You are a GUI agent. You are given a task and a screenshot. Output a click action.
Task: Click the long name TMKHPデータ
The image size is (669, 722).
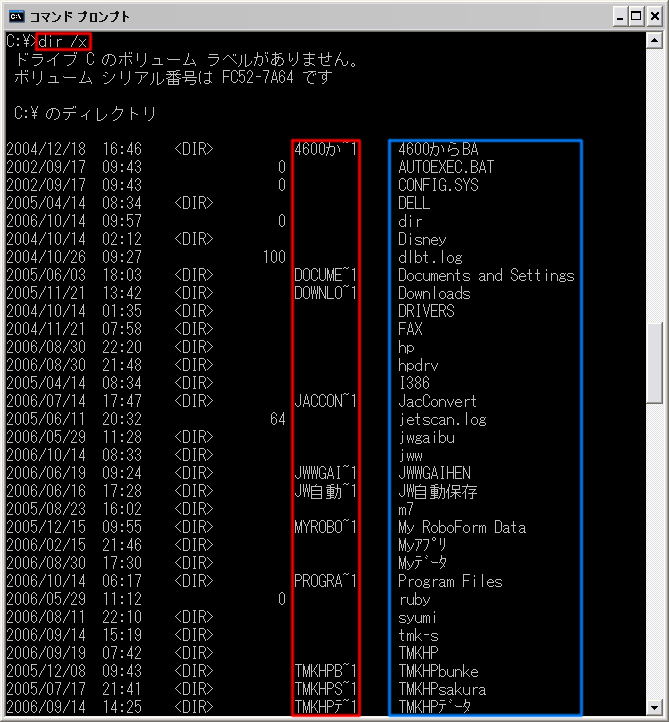pos(434,707)
